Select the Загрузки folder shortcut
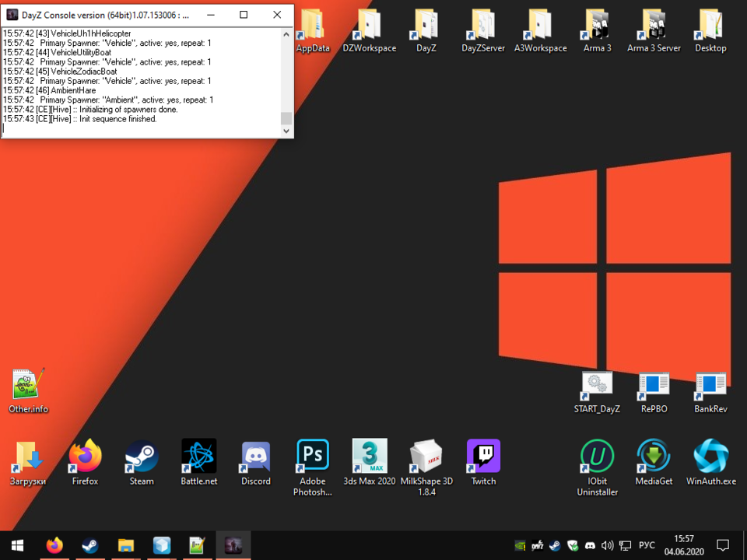This screenshot has height=560, width=747. [28, 462]
